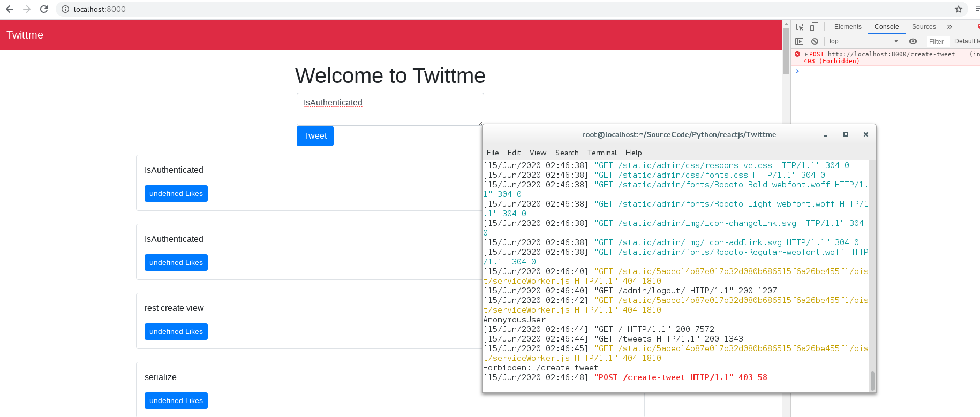The height and width of the screenshot is (417, 980).
Task: Like the 'rest create view' tweet
Action: 176,331
